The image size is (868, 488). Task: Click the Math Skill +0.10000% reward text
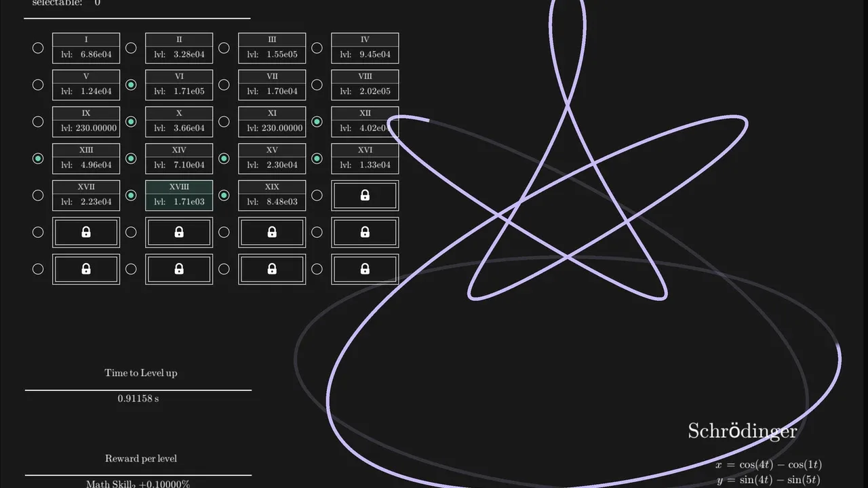(x=138, y=484)
